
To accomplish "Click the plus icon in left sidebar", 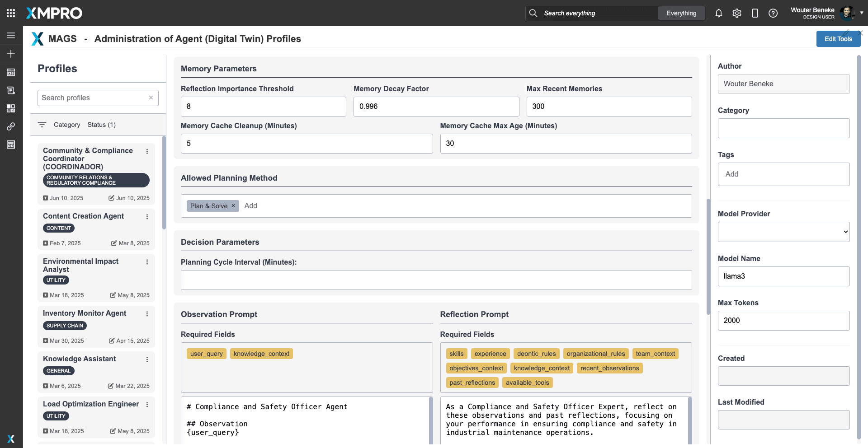I will (x=11, y=54).
